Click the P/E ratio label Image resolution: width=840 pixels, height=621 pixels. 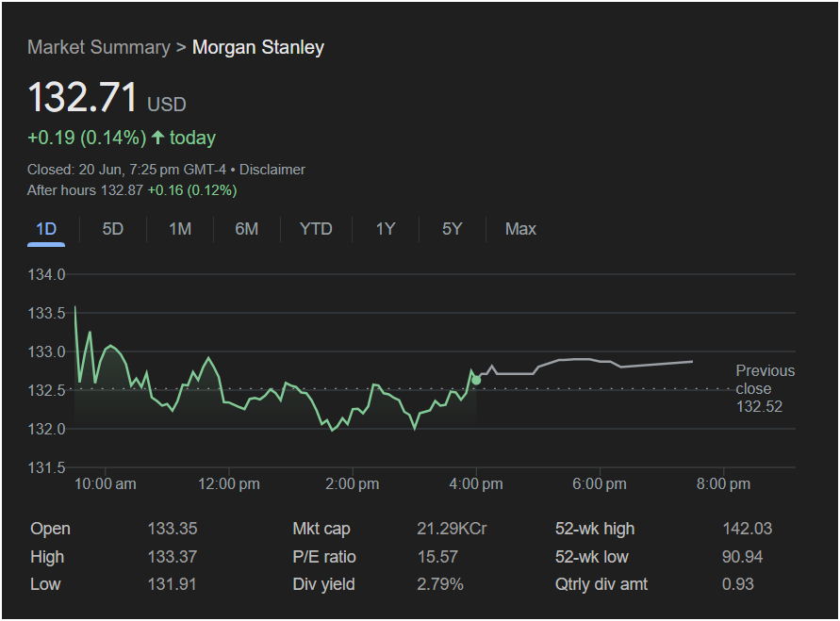tap(324, 557)
